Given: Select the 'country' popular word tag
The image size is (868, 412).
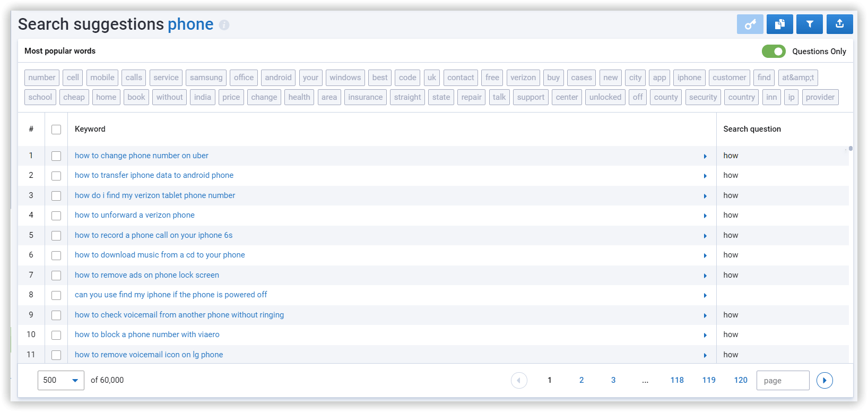Looking at the screenshot, I should coord(742,97).
